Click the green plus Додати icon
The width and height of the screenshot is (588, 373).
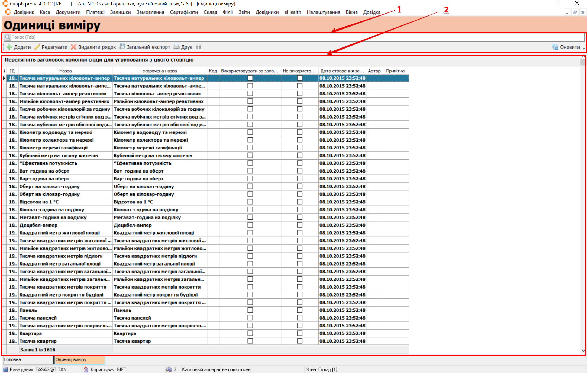(x=9, y=47)
